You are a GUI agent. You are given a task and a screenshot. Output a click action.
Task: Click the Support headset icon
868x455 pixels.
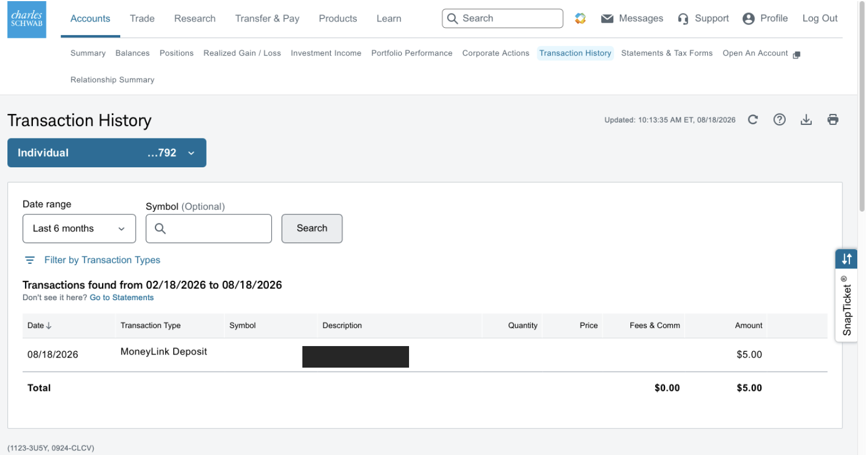[x=683, y=19]
